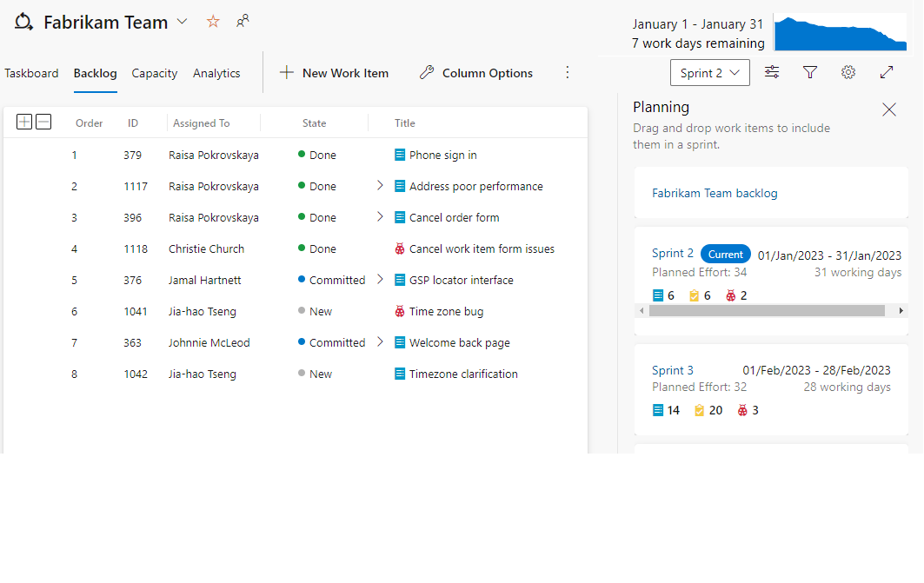Screen dimensions: 924x583
Task: Collapse all backlog items
Action: 43,122
